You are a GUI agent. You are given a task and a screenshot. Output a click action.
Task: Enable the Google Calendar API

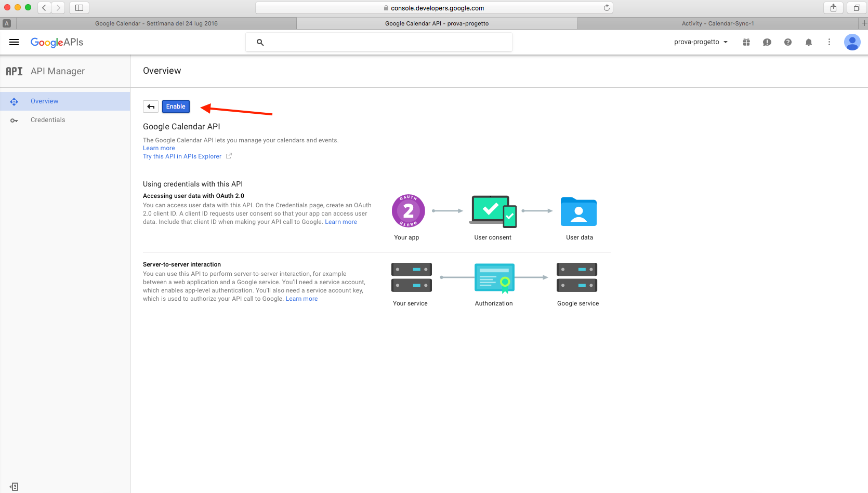click(x=176, y=106)
